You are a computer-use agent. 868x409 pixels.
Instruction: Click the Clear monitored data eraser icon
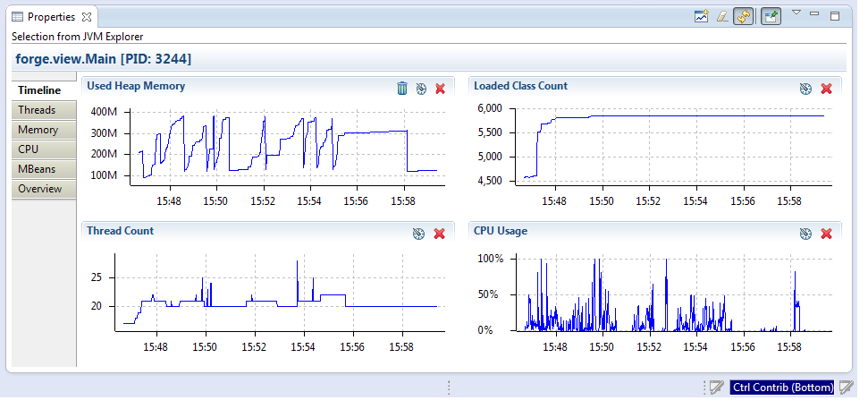tap(722, 16)
